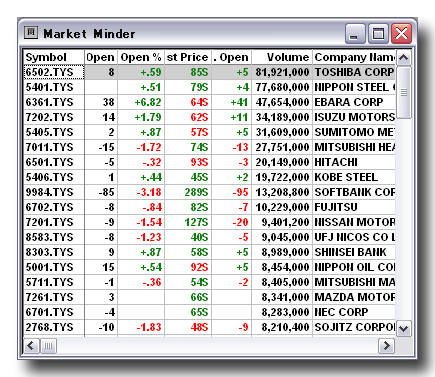Click company name EBARA CORP
Screen dimensions: 435x377
(x=349, y=102)
